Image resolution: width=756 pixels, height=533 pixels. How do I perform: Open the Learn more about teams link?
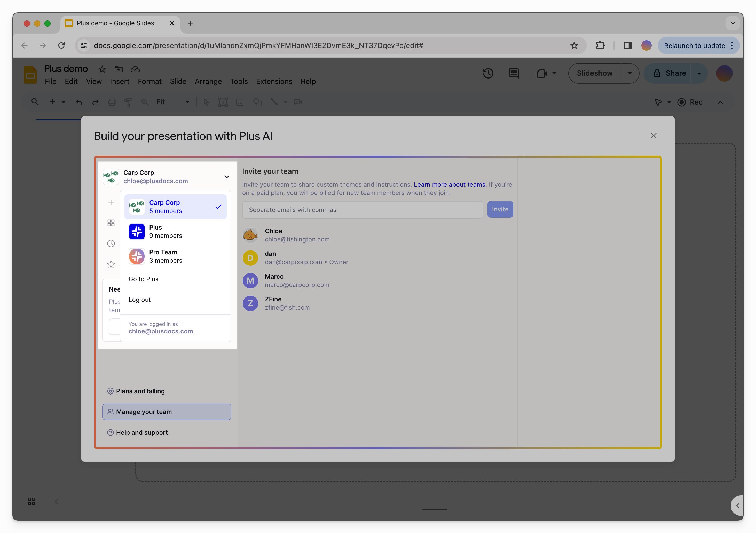coord(450,184)
